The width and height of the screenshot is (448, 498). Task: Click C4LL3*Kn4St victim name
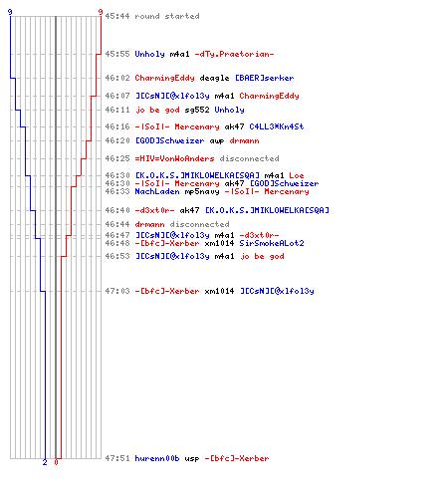[x=277, y=126]
